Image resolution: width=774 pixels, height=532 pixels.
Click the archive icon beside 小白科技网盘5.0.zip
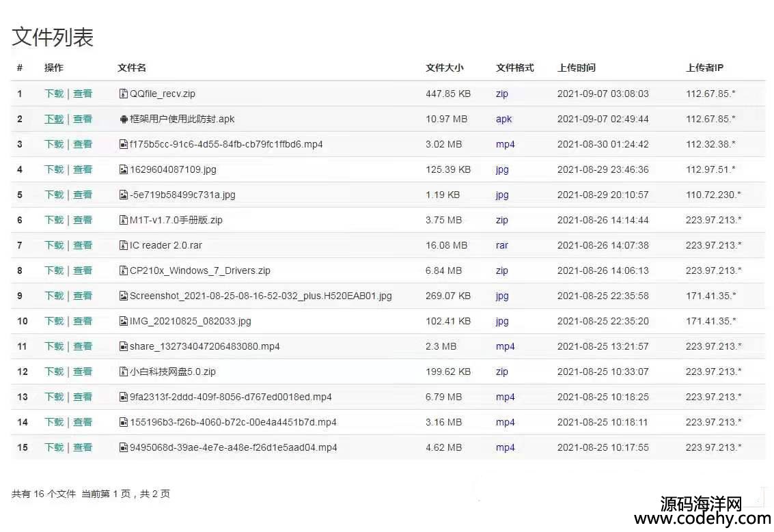(124, 372)
